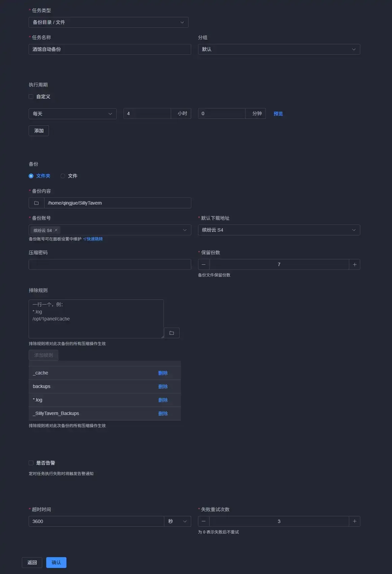392x574 pixels.
Task: Expand the 分组 group dropdown
Action: [279, 49]
